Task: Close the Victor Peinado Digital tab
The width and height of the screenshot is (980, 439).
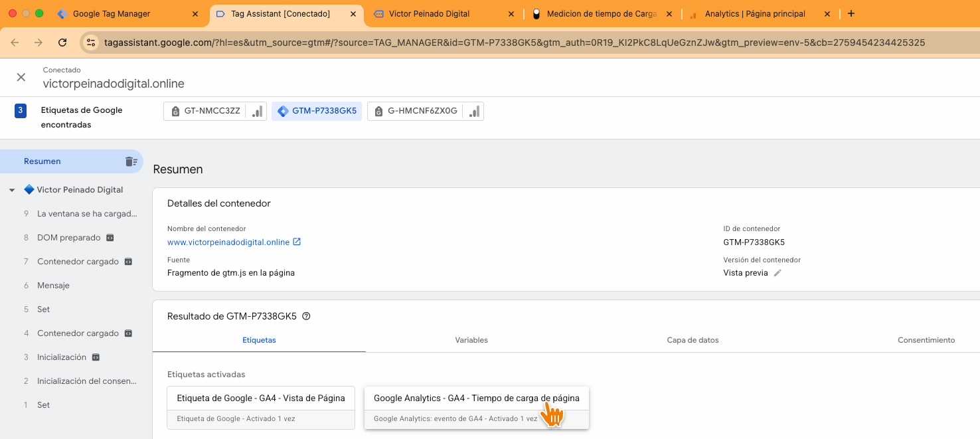Action: click(511, 14)
